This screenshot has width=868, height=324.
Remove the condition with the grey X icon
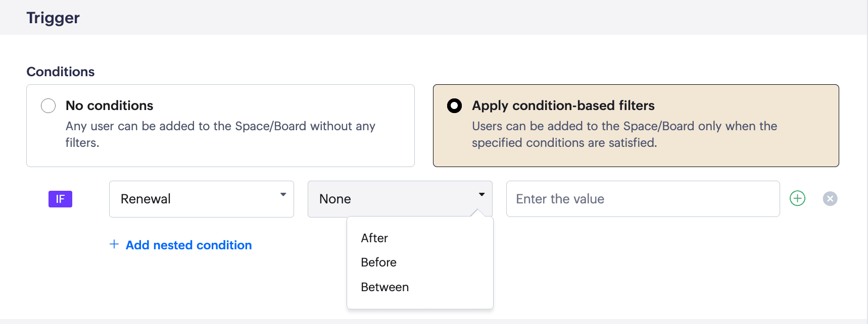tap(830, 199)
